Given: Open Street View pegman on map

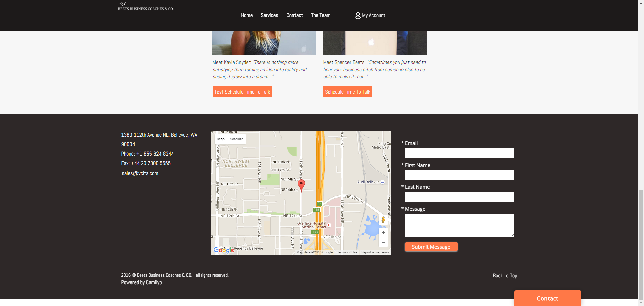Looking at the screenshot, I should click(383, 220).
